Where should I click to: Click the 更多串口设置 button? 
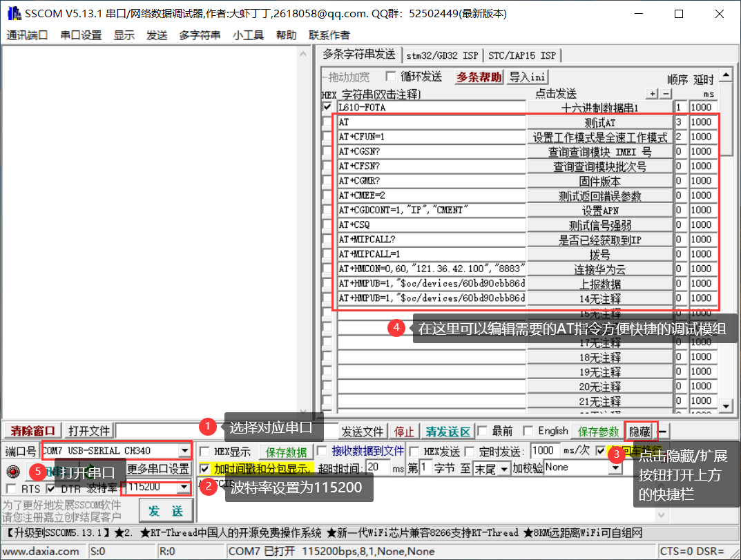[x=158, y=469]
